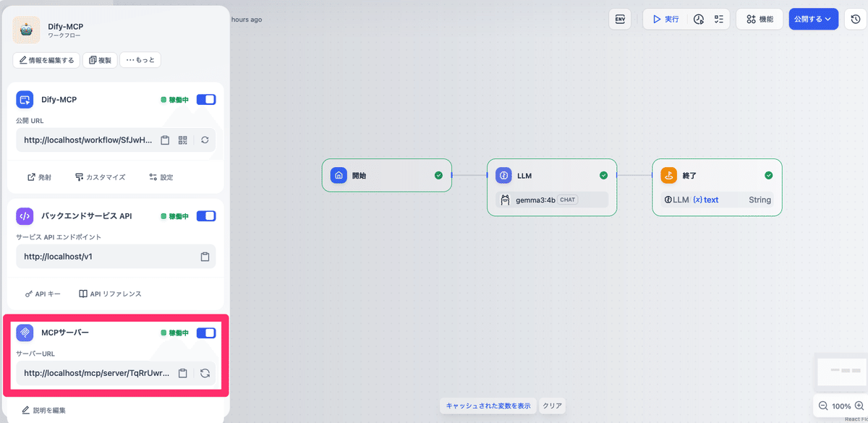Regenerate the MCP server URL
This screenshot has height=423, width=868.
tap(205, 373)
